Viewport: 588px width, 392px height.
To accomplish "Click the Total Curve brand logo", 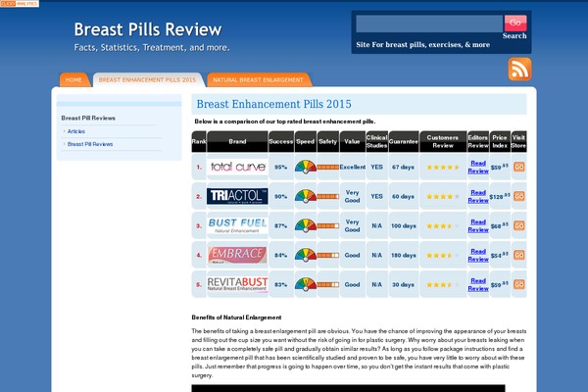I will 237,167.
